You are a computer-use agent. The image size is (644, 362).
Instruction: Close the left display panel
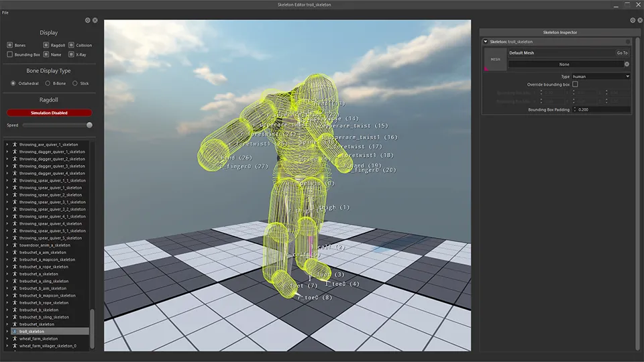95,21
